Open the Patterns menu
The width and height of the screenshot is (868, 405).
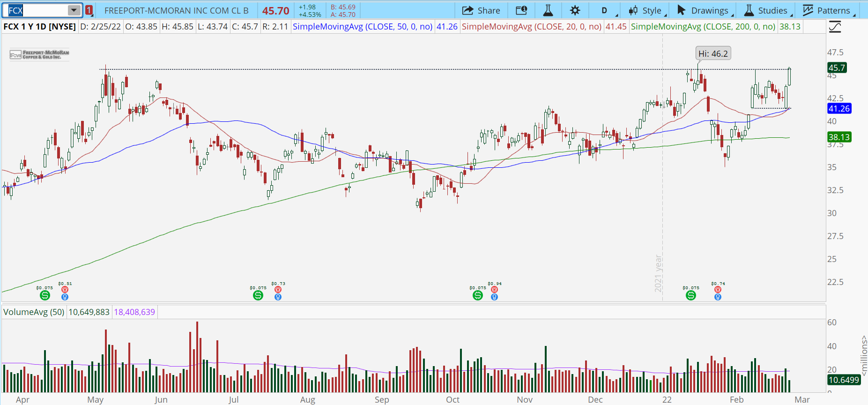[x=828, y=10]
